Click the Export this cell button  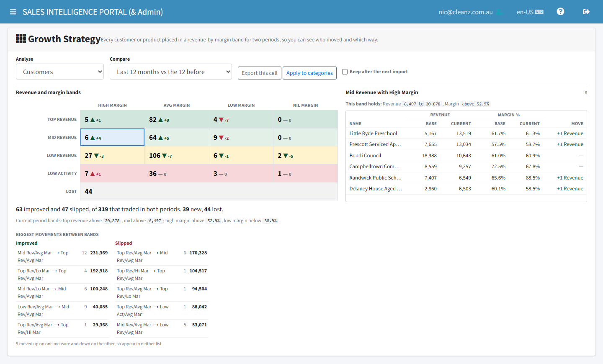[260, 73]
